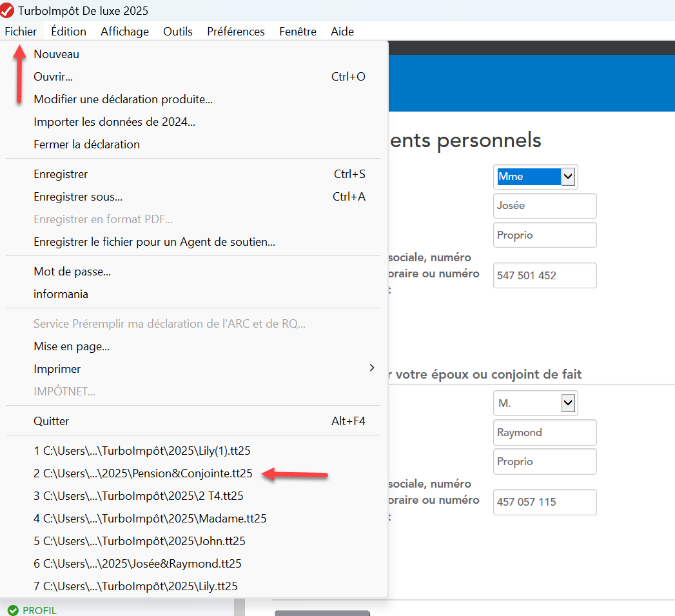Select the Ouvrir... menu entry
Screen dimensions: 675x616
pos(193,77)
